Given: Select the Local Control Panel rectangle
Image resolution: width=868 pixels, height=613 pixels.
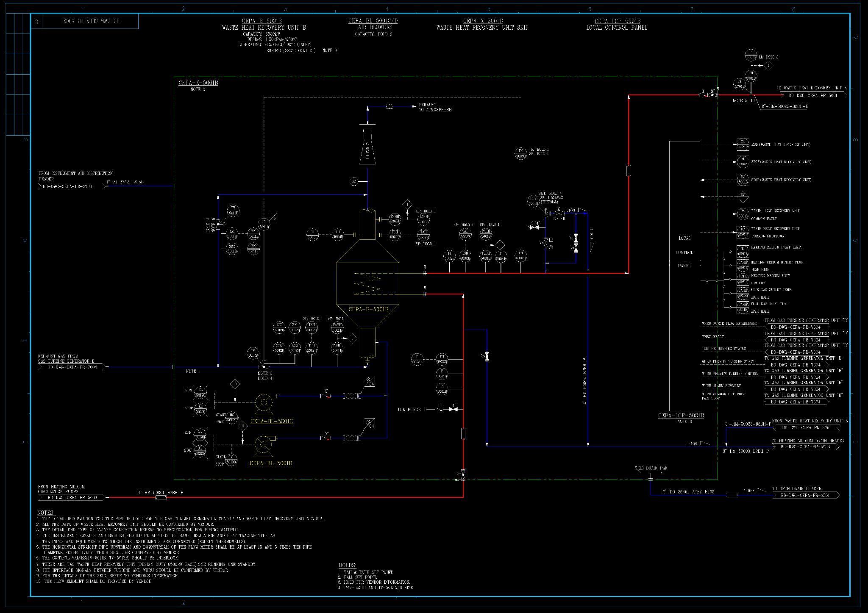Looking at the screenshot, I should pos(684,276).
